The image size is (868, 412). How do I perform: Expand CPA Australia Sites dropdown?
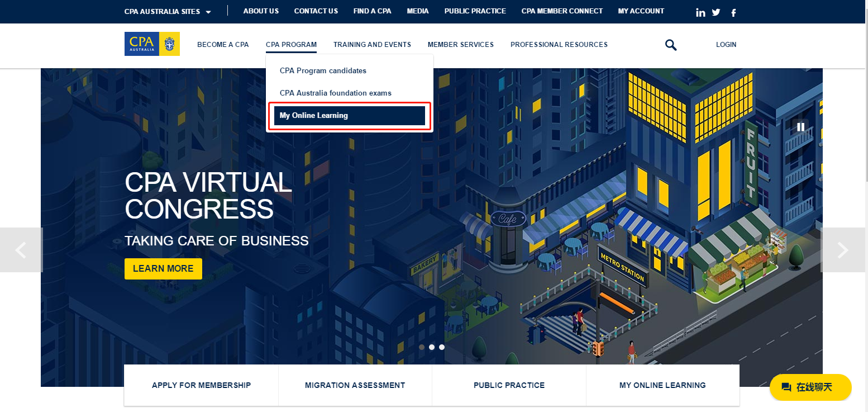[x=168, y=12]
